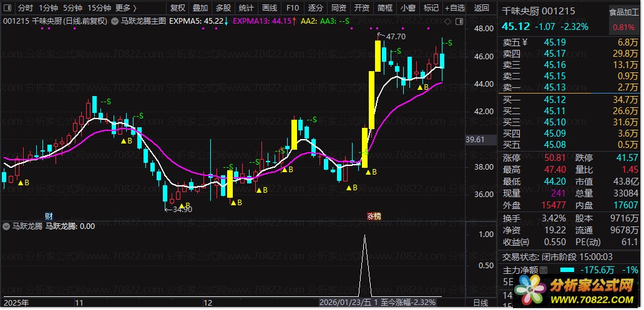Click the 2026/01/23/五 date label

(346, 303)
